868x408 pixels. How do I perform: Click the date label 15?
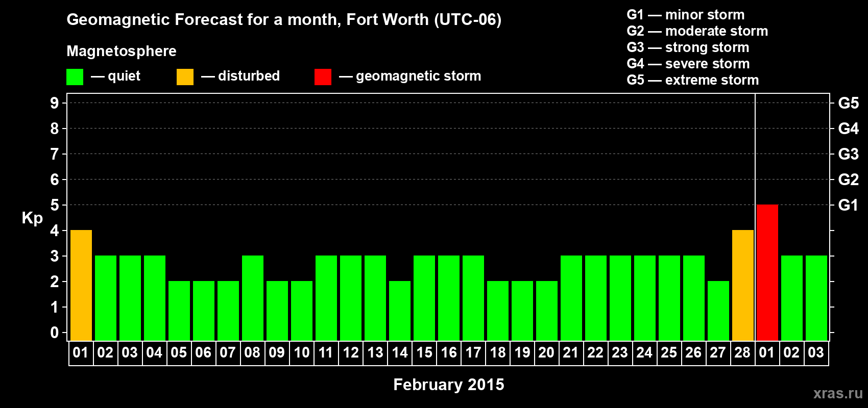click(424, 353)
